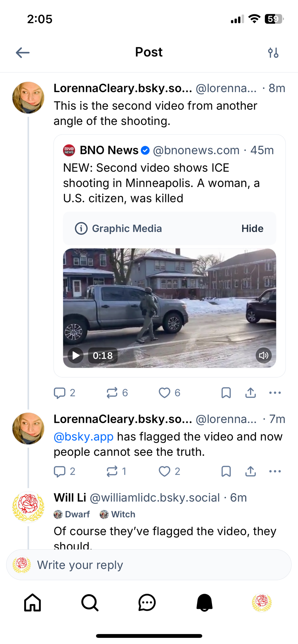Image resolution: width=298 pixels, height=644 pixels.
Task: Like the second Lorenna reply
Action: point(164,471)
